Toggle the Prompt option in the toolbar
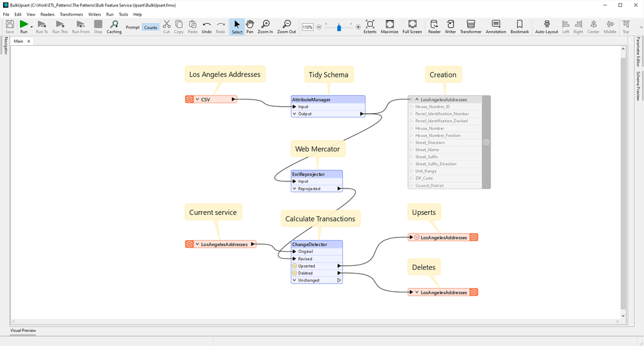 click(x=133, y=27)
